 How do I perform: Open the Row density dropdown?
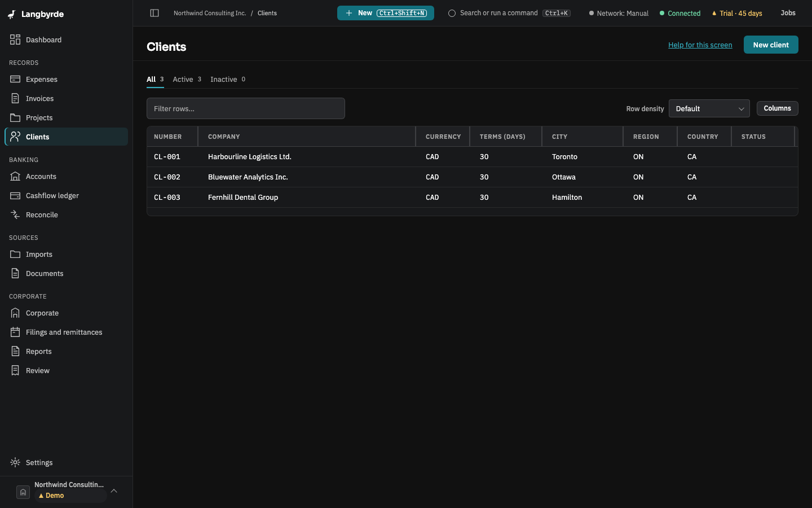point(709,108)
